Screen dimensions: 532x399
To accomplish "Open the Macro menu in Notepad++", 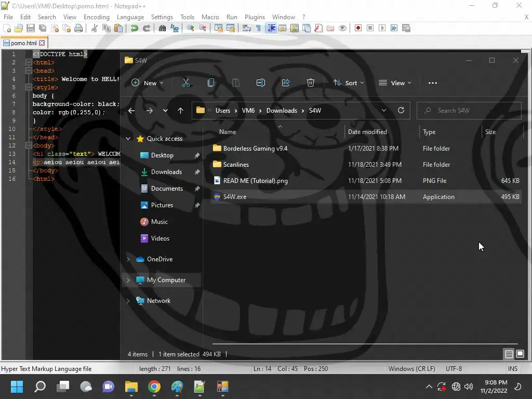I will click(x=210, y=17).
